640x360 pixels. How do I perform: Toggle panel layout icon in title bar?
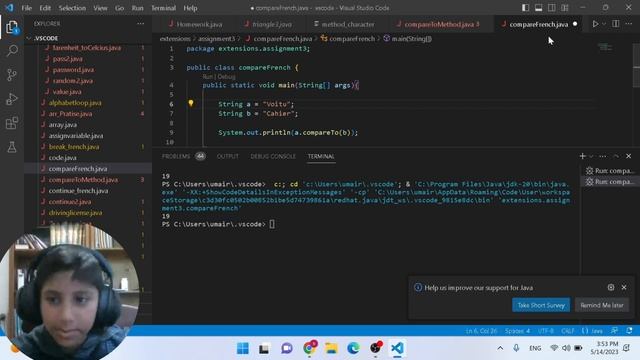coord(538,8)
